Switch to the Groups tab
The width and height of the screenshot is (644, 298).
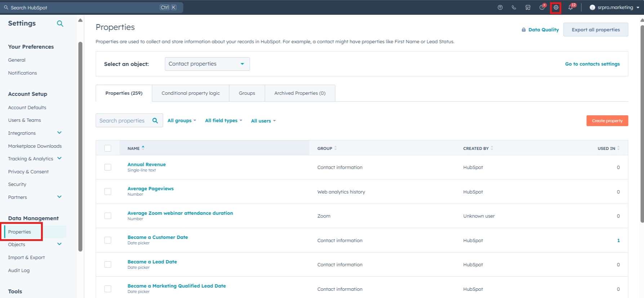coord(247,93)
